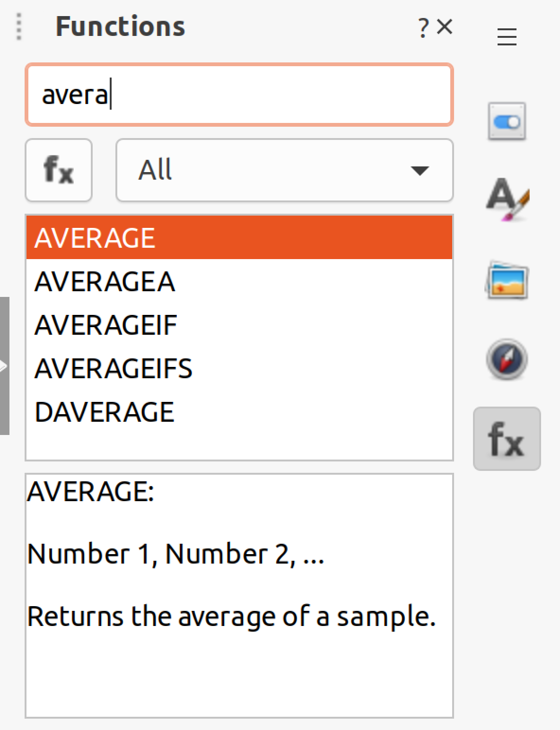Click the help question mark in the Functions header
The height and width of the screenshot is (730, 560).
pyautogui.click(x=423, y=28)
